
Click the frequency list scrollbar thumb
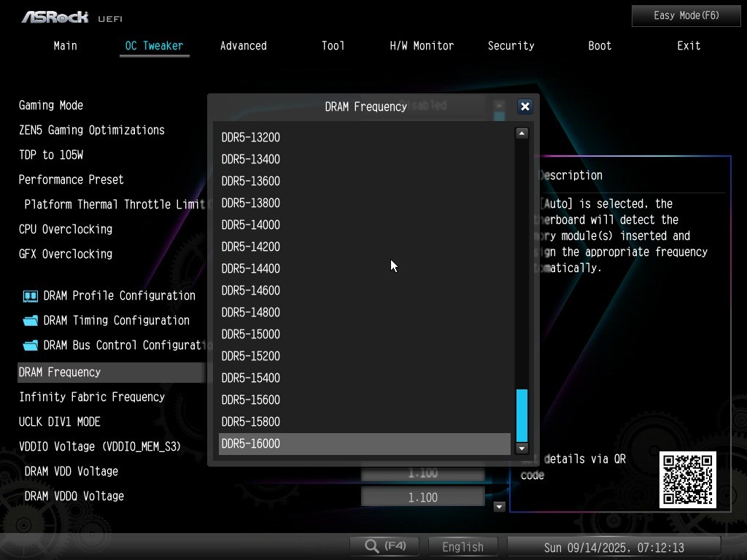(x=522, y=415)
